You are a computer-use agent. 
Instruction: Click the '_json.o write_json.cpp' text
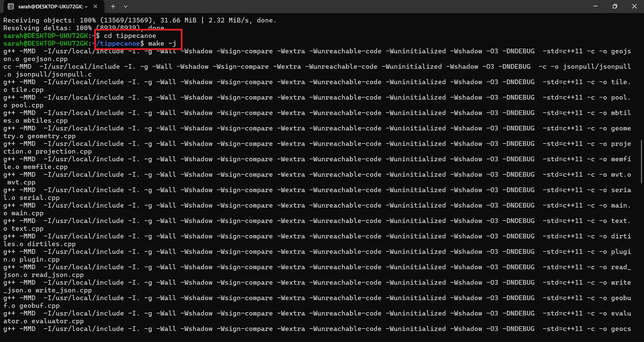[x=47, y=290]
